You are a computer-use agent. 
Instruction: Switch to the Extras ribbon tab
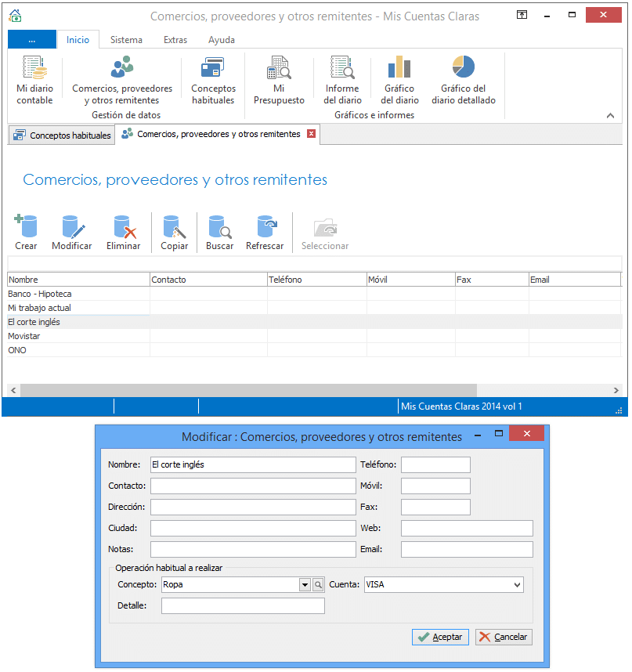click(x=175, y=39)
